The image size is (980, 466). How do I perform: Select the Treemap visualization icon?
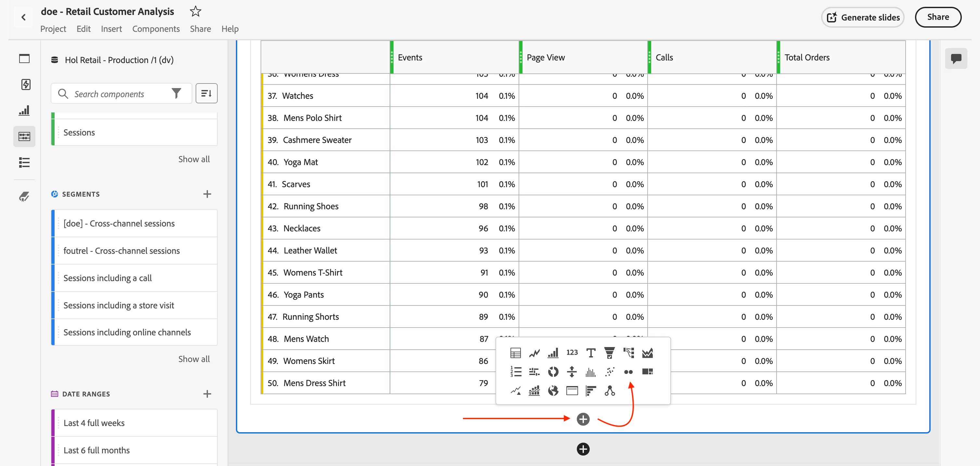(x=648, y=372)
